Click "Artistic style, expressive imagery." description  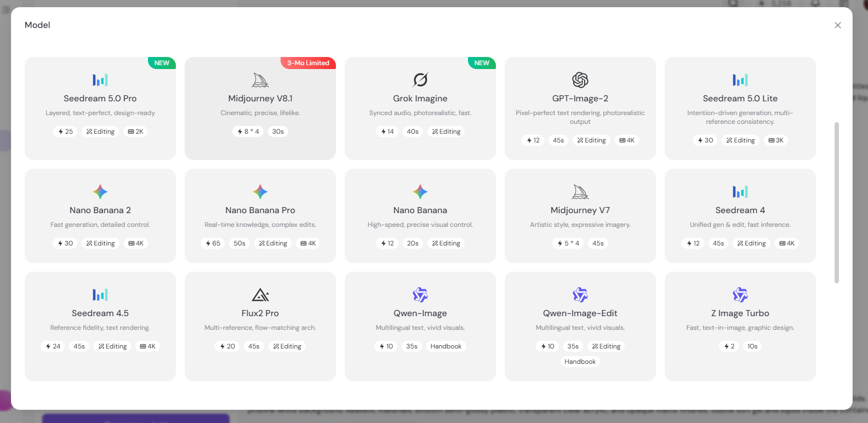pos(580,225)
